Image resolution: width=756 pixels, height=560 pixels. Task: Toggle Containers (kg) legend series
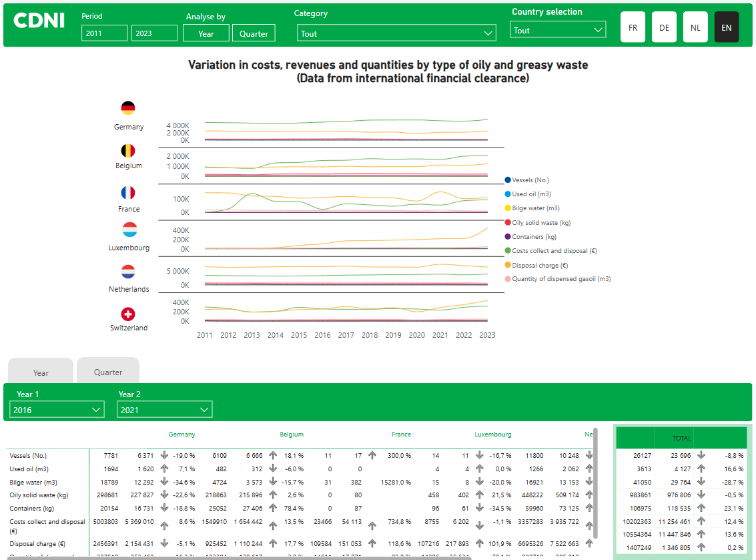coord(530,236)
